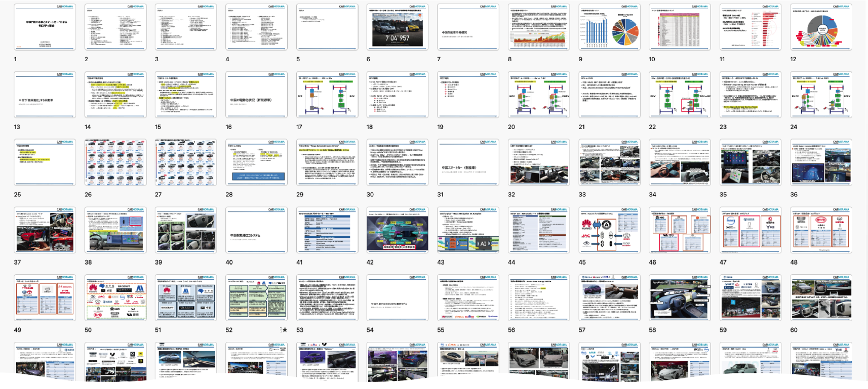Select slide 48 thumbnail

pyautogui.click(x=821, y=230)
